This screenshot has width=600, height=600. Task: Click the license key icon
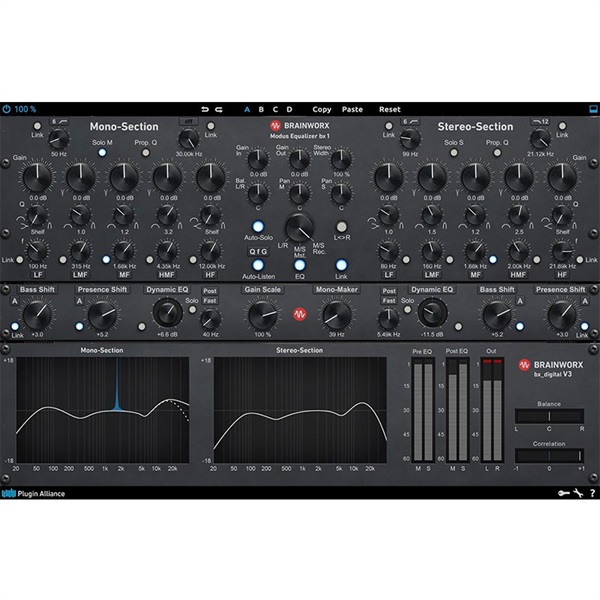[x=562, y=493]
